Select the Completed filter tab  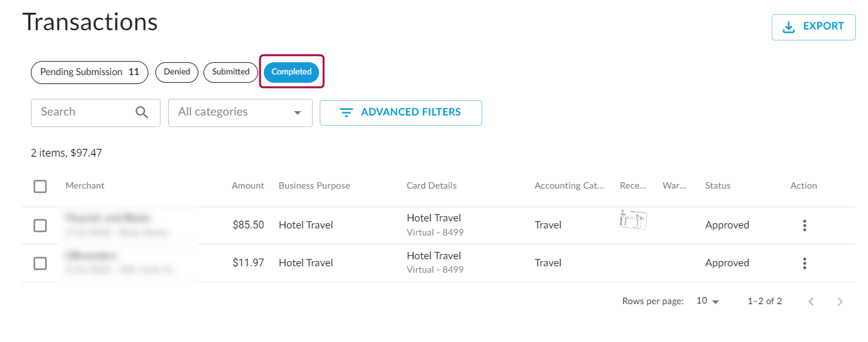point(291,72)
